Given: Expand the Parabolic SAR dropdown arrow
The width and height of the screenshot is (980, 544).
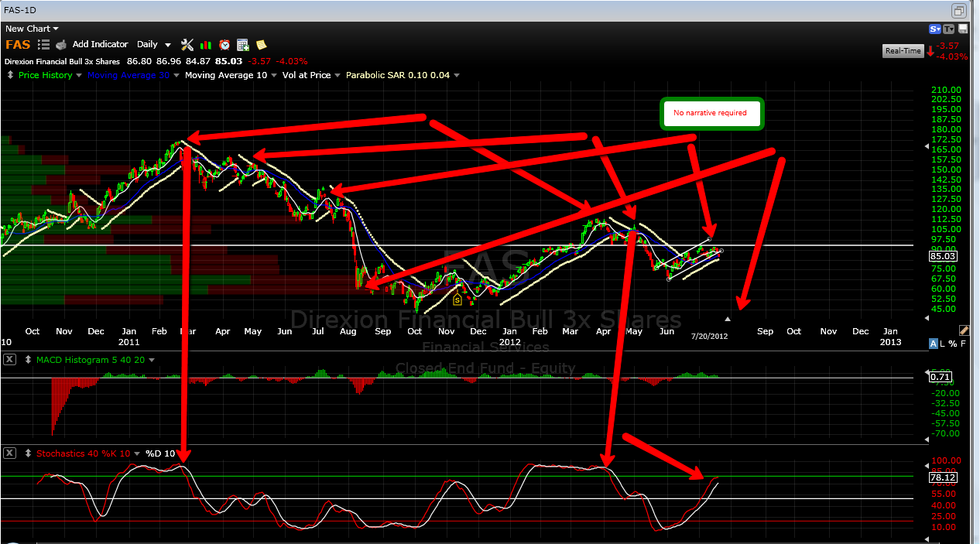Looking at the screenshot, I should coord(457,75).
